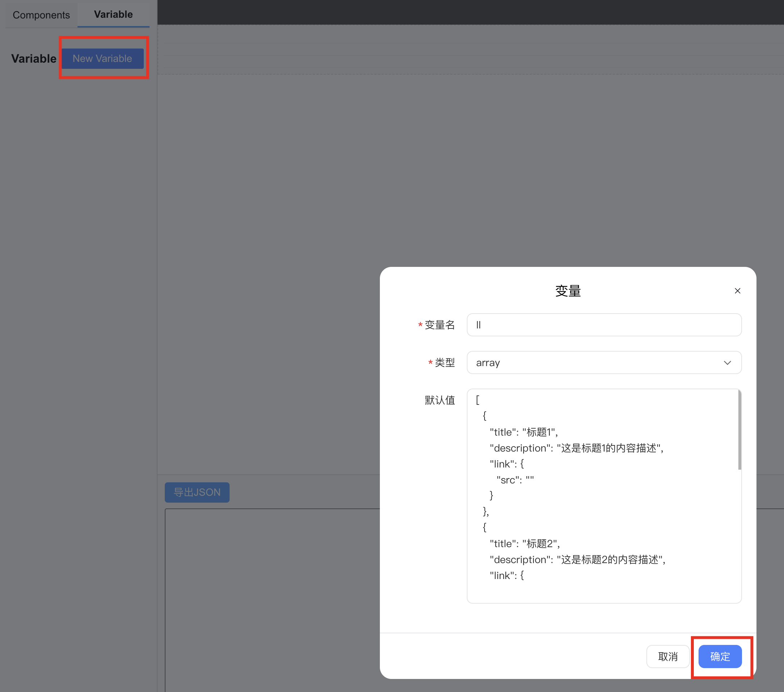The height and width of the screenshot is (692, 784).
Task: Click the 变量 dialog title text
Action: tap(568, 291)
